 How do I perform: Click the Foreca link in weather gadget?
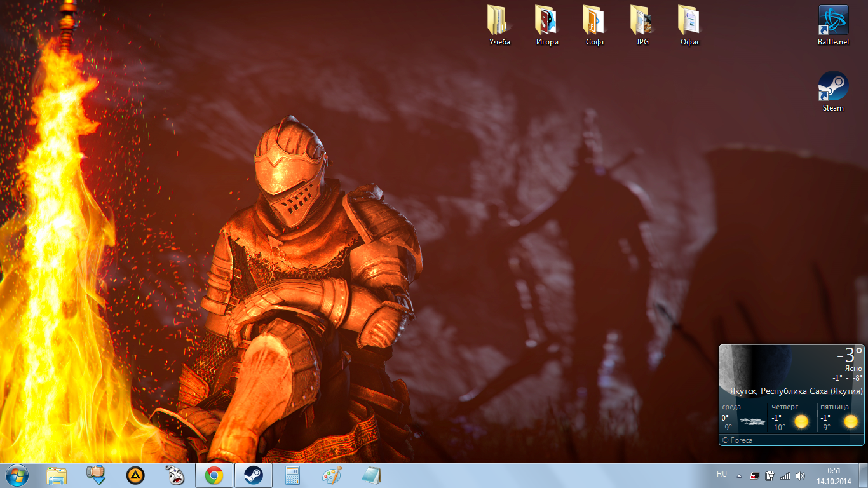coord(737,440)
